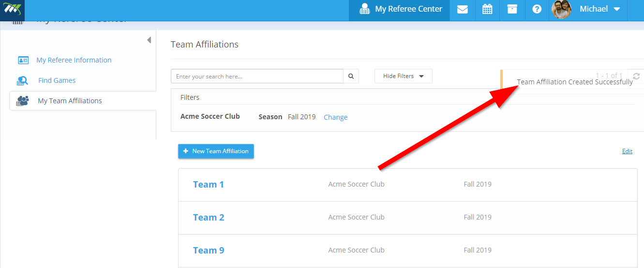Click Acme Soccer Club in Team 1 row

click(357, 184)
